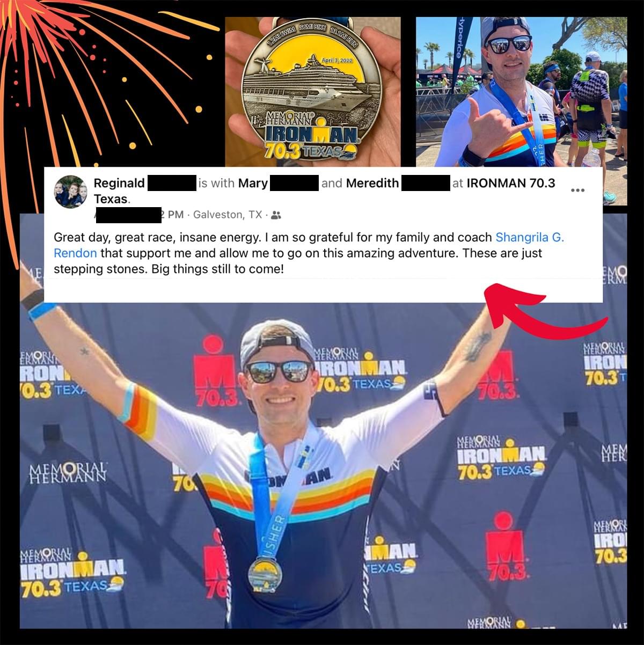Screen dimensions: 644x645
Task: Open the post options three-dot menu
Action: [x=577, y=190]
